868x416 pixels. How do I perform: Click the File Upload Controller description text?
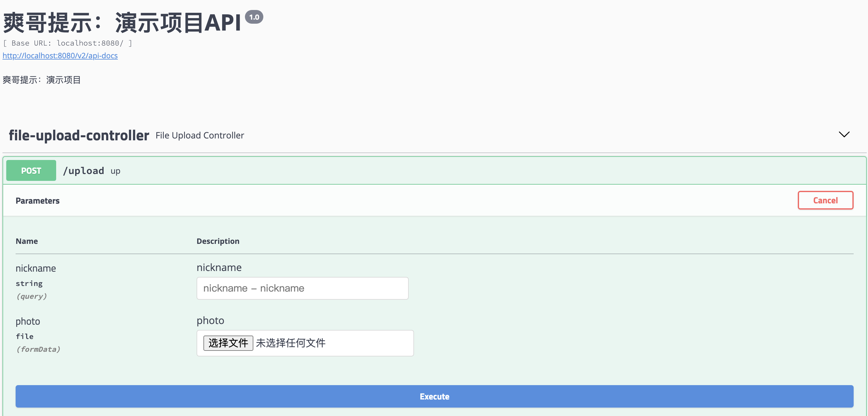coord(199,135)
